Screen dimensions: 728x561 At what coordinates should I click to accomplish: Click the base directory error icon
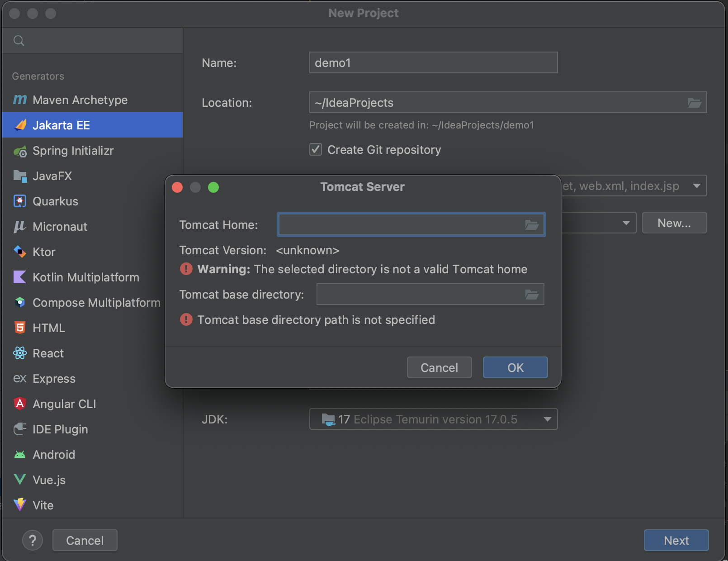(x=186, y=319)
